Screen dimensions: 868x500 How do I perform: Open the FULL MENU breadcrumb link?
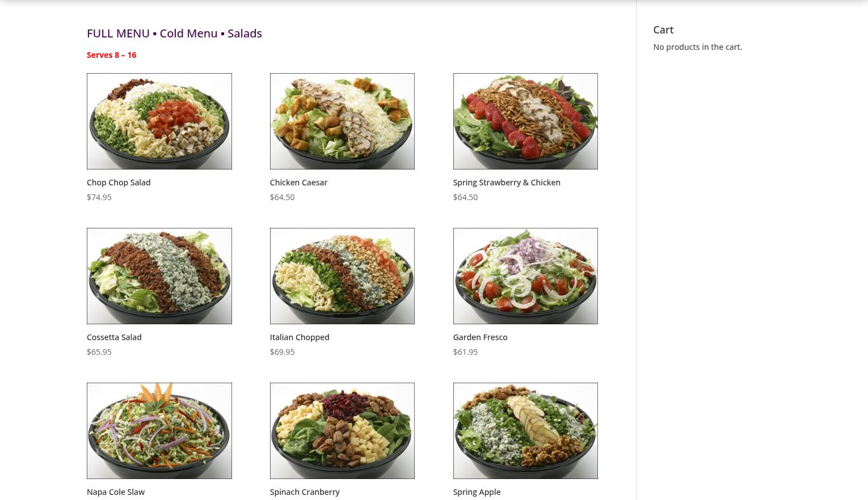tap(118, 33)
